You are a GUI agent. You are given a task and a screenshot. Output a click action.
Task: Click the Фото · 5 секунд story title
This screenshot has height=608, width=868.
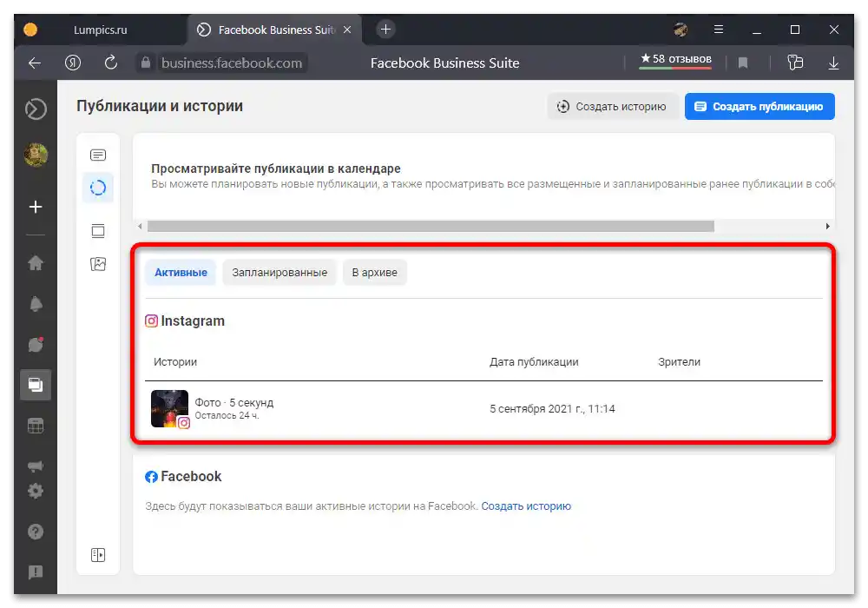coord(234,402)
